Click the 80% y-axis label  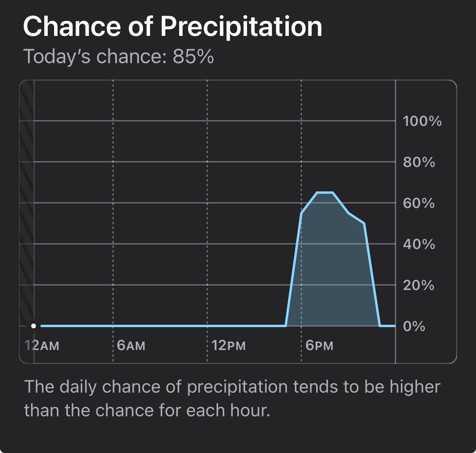419,162
